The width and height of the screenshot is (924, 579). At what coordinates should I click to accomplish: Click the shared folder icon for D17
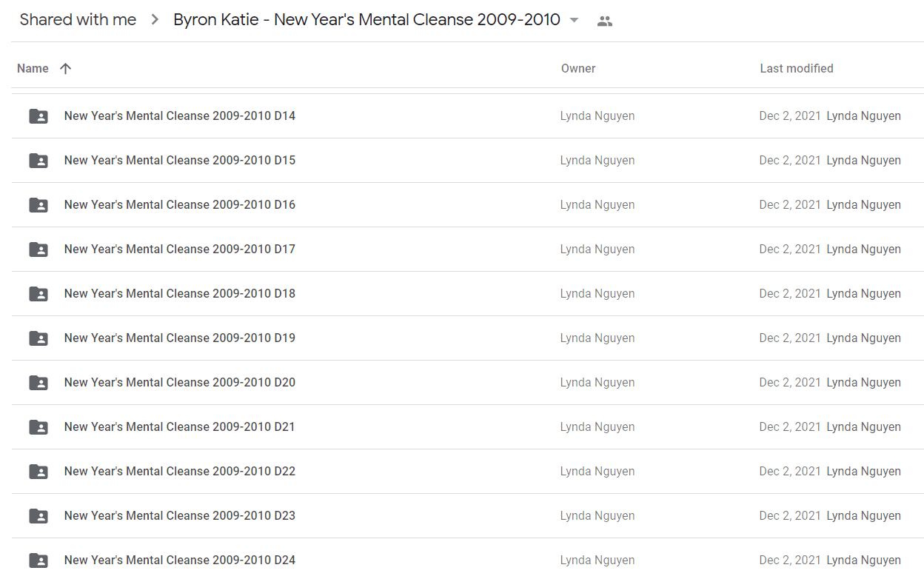point(38,250)
